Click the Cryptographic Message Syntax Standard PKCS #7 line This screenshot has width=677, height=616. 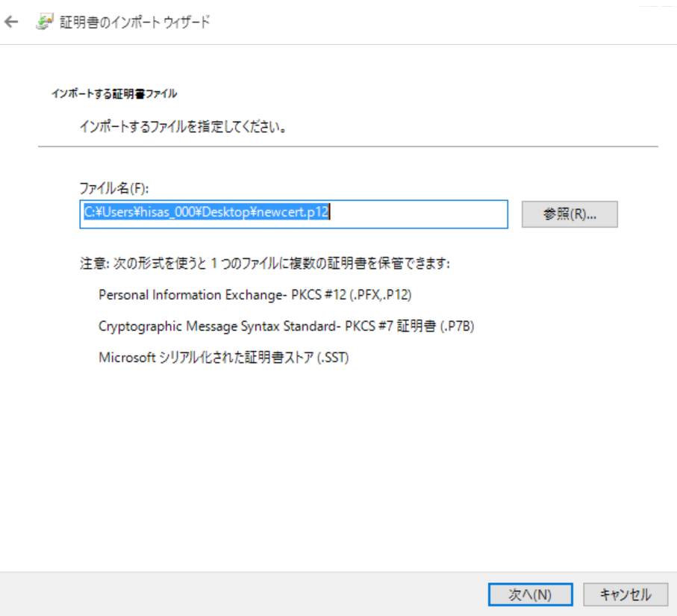coord(287,326)
